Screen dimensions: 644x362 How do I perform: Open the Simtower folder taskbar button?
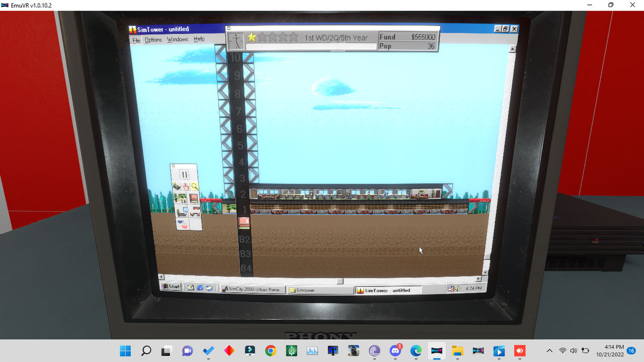[320, 290]
